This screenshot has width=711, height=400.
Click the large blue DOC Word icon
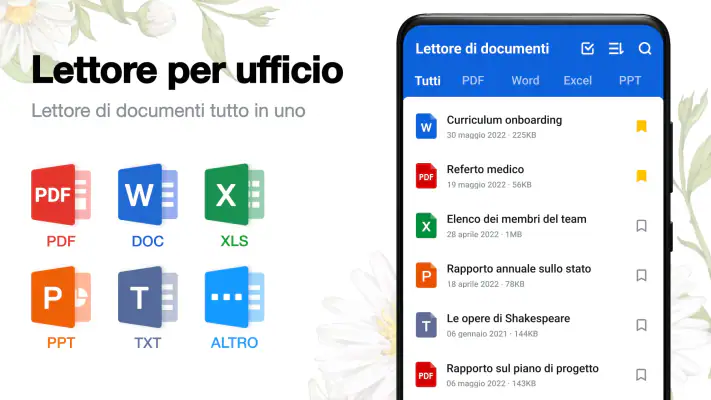148,195
